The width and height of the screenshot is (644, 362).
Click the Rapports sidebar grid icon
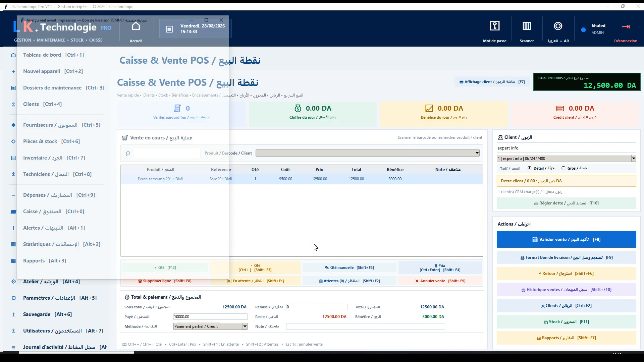click(x=13, y=261)
